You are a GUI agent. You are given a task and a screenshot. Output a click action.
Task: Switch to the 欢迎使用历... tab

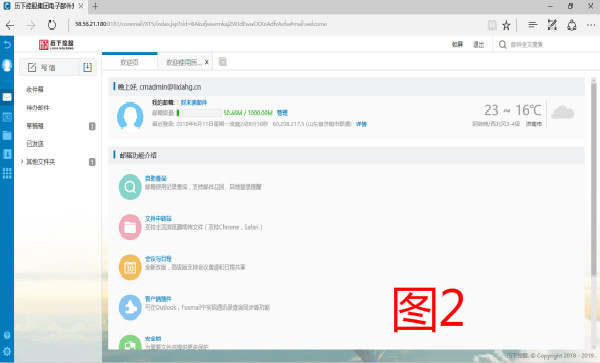coord(183,62)
